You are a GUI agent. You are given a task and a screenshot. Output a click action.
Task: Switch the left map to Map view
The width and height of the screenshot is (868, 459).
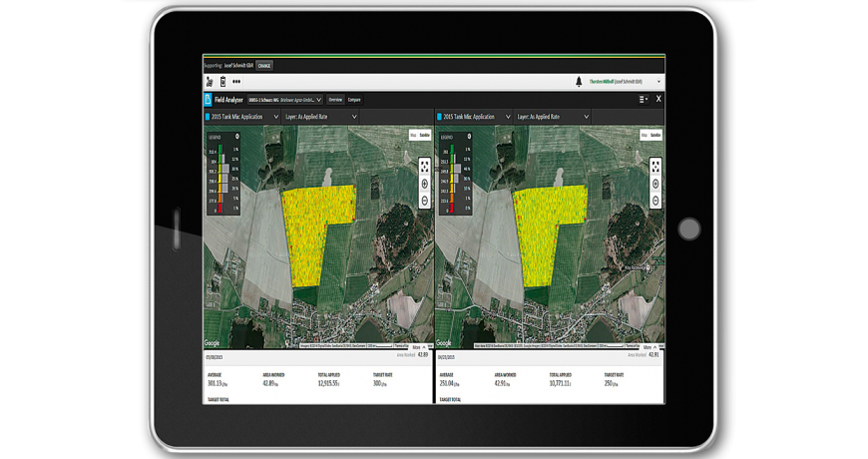413,135
